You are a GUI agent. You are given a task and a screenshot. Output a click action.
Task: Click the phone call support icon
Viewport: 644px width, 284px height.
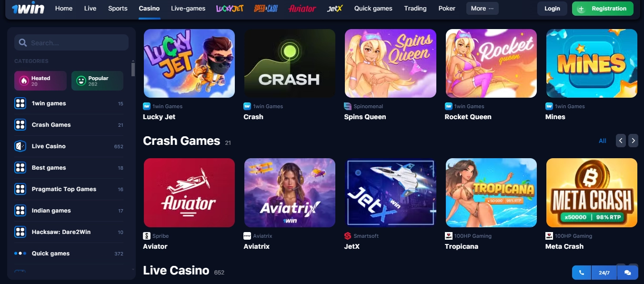coord(582,273)
